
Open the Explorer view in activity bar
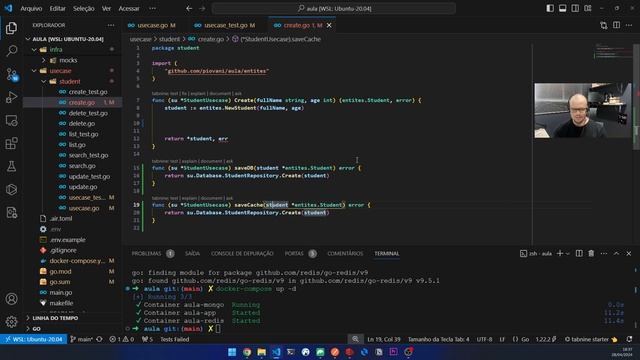[11, 28]
